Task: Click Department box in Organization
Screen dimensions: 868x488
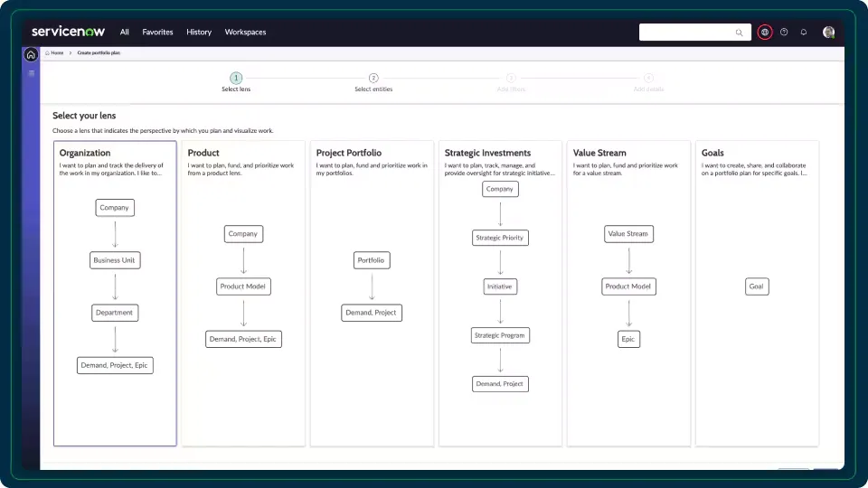Action: pyautogui.click(x=115, y=313)
